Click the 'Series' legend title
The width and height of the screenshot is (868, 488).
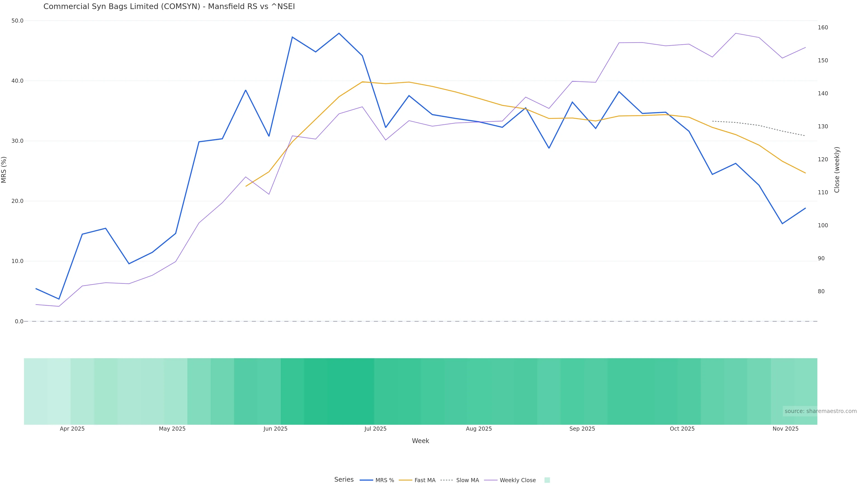click(344, 480)
